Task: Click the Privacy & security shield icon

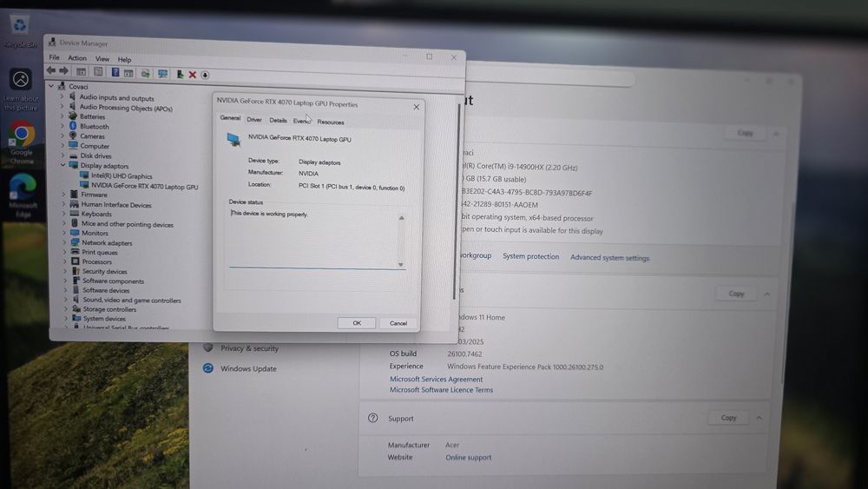Action: click(208, 347)
